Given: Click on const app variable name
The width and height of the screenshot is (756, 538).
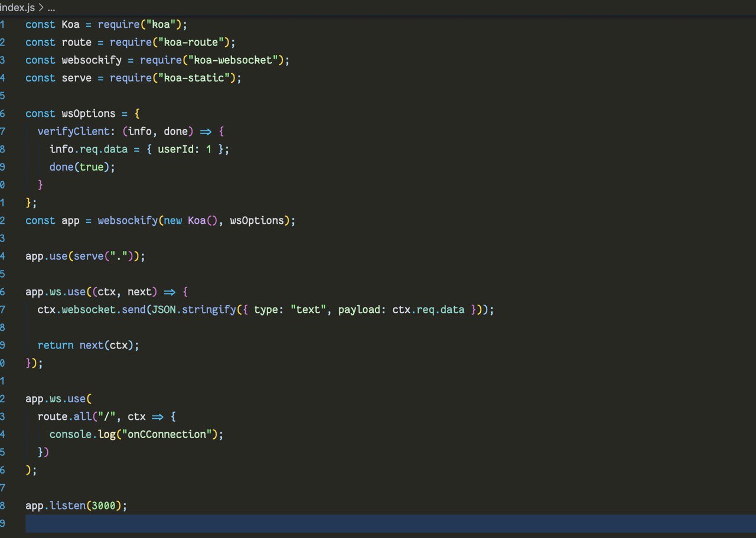Looking at the screenshot, I should (70, 220).
